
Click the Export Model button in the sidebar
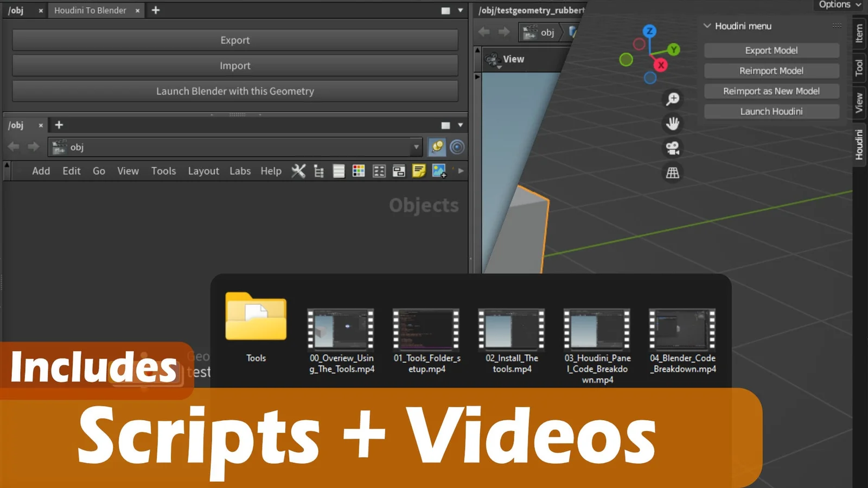pyautogui.click(x=771, y=50)
